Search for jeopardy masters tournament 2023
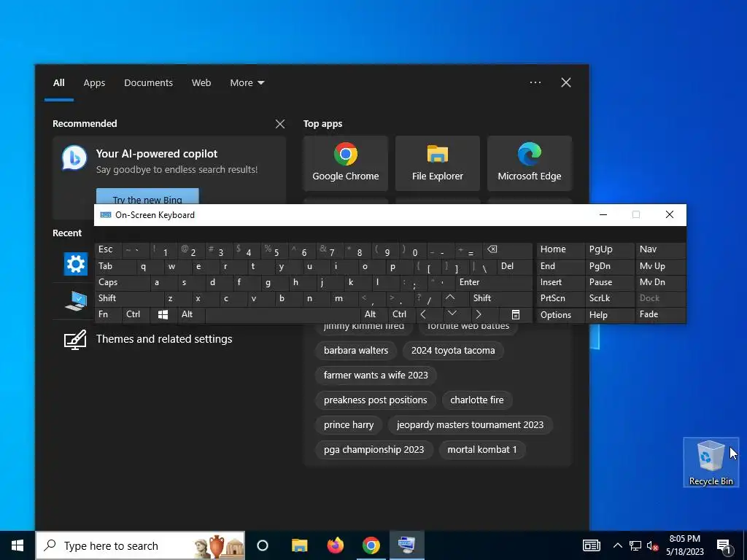The width and height of the screenshot is (747, 560). pos(471,425)
